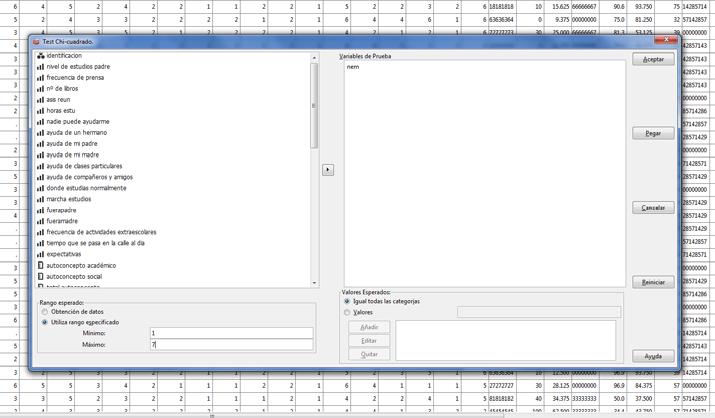The width and height of the screenshot is (715, 418).
Task: Click the Máximo input field
Action: 230,345
